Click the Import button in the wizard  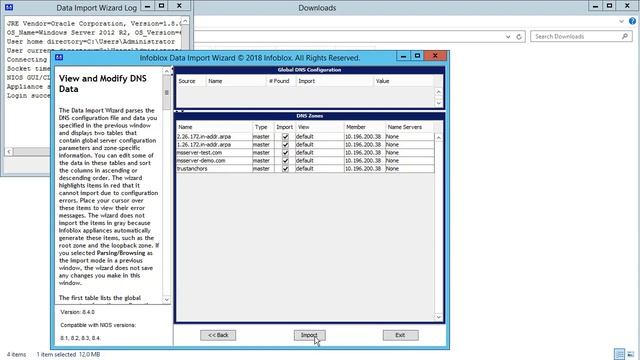tap(309, 335)
